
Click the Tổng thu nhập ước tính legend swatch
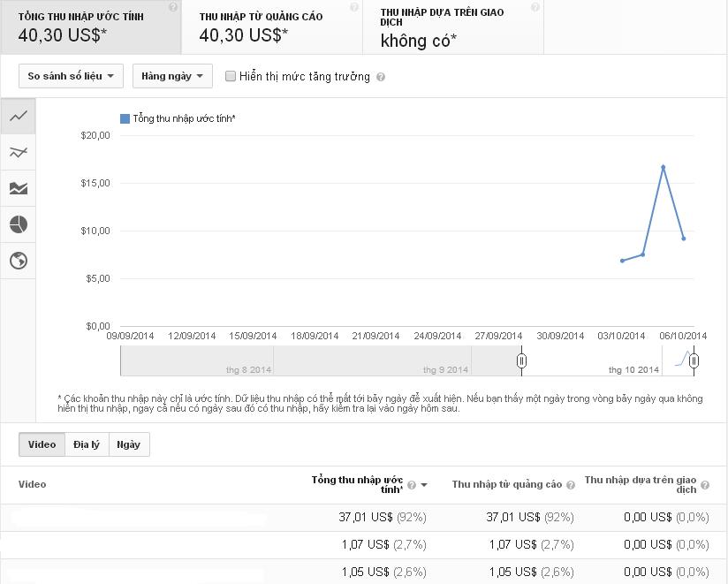point(125,118)
